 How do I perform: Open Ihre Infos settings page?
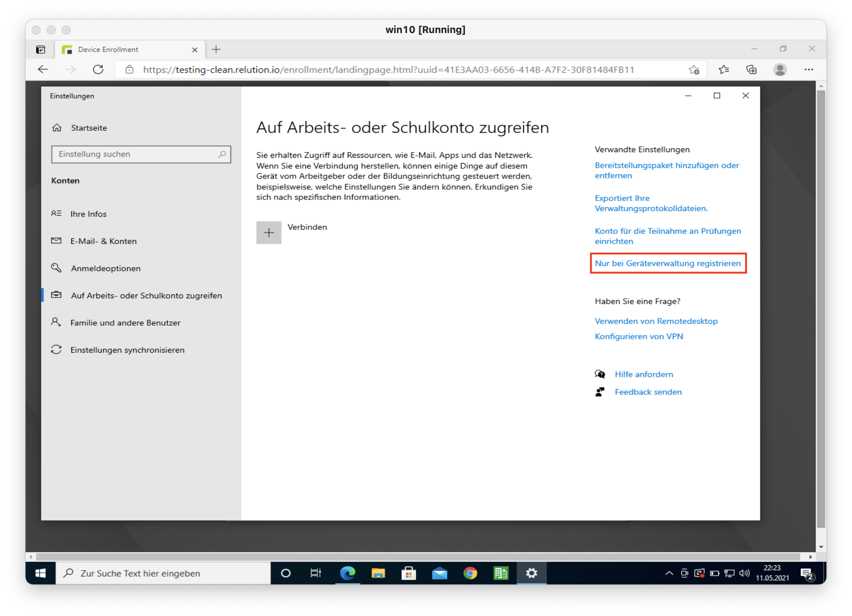(88, 214)
